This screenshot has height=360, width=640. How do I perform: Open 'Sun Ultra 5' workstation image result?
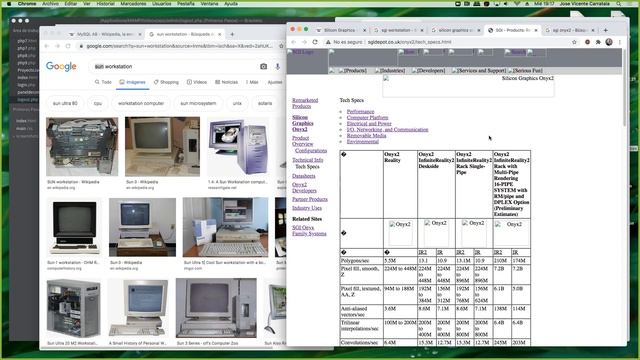[225, 227]
